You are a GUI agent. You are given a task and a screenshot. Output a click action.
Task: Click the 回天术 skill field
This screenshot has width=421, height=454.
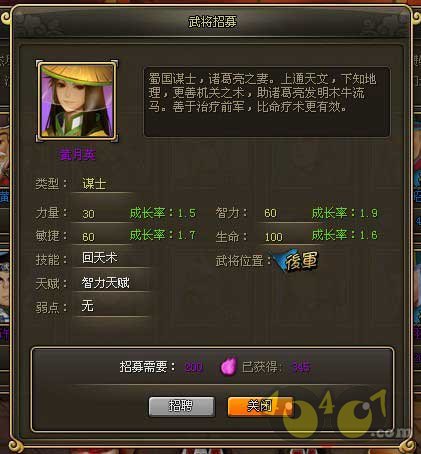110,258
